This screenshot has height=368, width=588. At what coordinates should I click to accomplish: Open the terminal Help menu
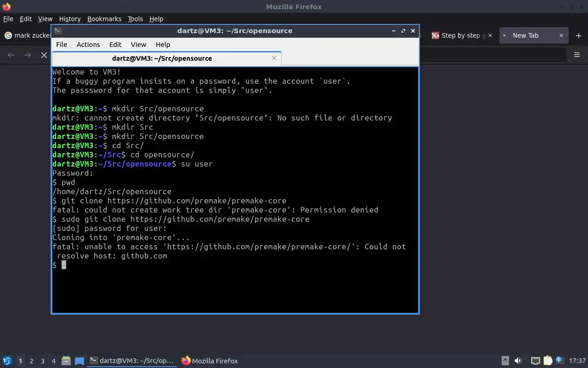click(163, 45)
